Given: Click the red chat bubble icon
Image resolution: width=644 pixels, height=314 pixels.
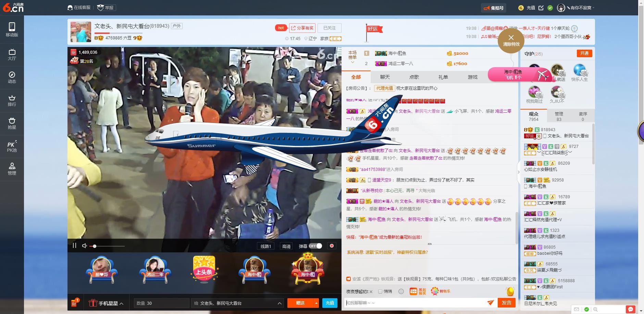Looking at the screenshot, I should [630, 309].
